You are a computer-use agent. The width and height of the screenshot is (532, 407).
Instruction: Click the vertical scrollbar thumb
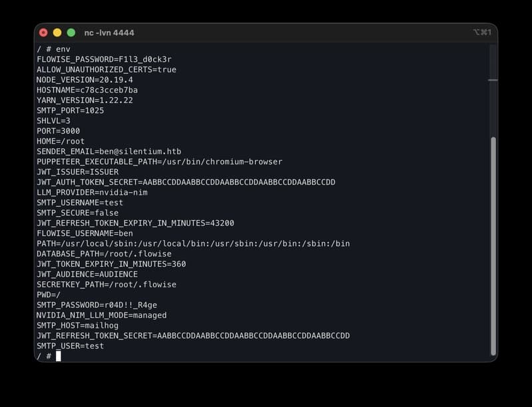493,246
